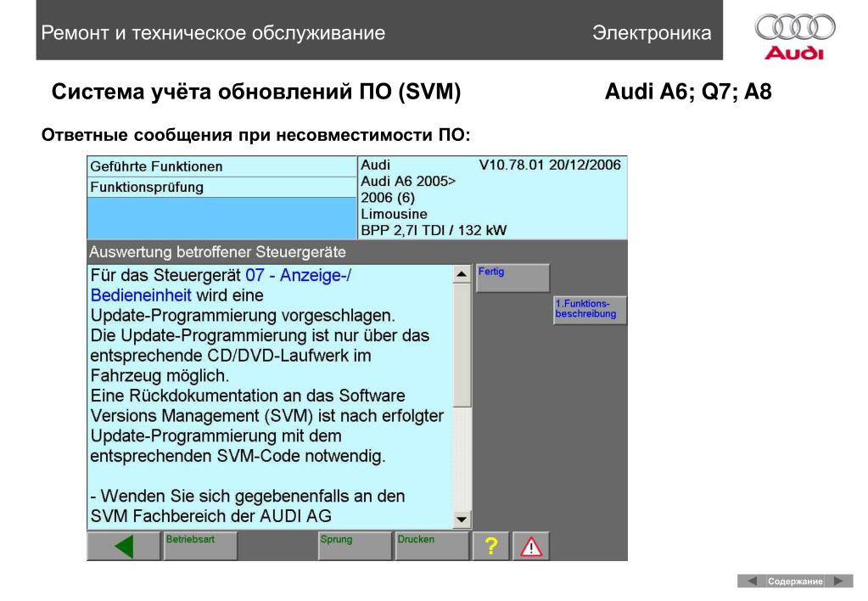The width and height of the screenshot is (868, 601).
Task: Click the Drucken button
Action: 433,546
